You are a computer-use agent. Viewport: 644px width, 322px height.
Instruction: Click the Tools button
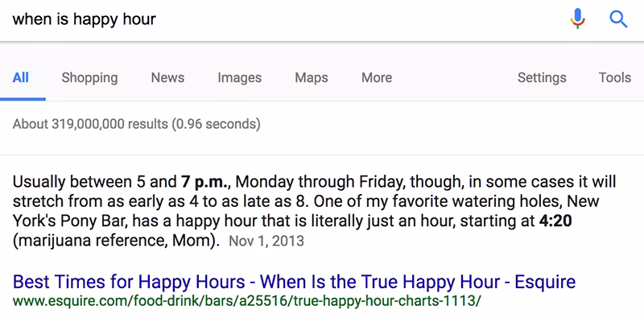coord(615,78)
